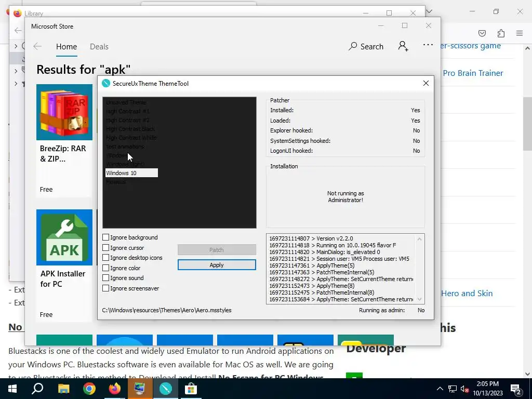Click the Firefox page scrollbar up arrow
The height and width of the screenshot is (399, 532).
coord(528,48)
